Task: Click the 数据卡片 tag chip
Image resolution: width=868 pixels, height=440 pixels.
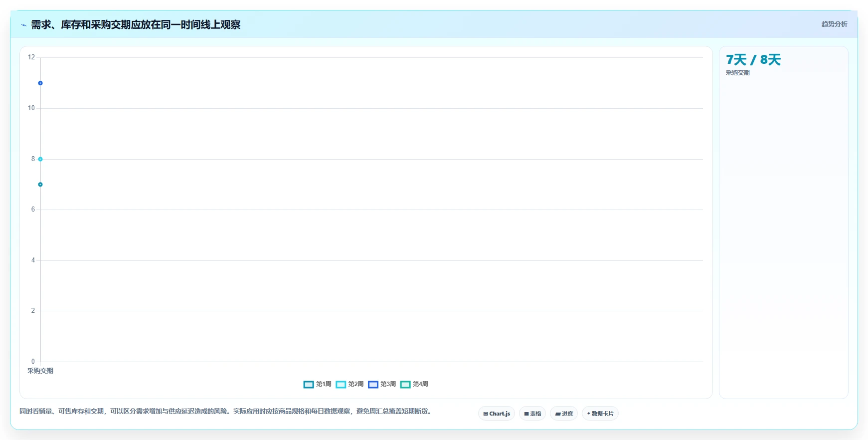Action: tap(600, 414)
